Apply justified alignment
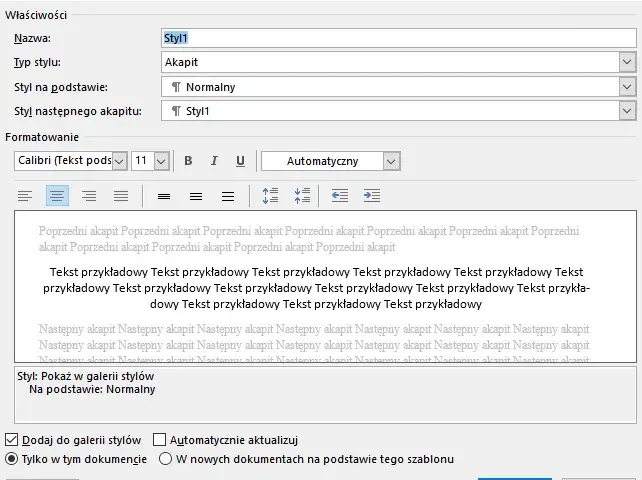 [121, 196]
